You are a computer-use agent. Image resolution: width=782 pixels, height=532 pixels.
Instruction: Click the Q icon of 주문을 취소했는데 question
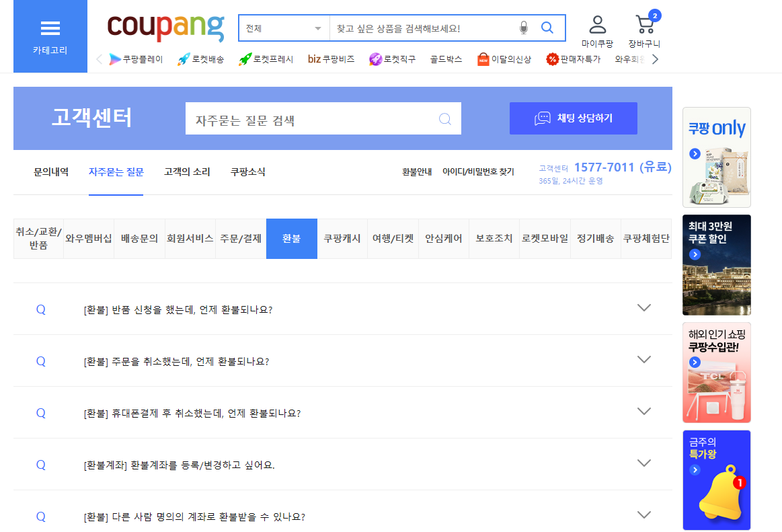click(41, 361)
